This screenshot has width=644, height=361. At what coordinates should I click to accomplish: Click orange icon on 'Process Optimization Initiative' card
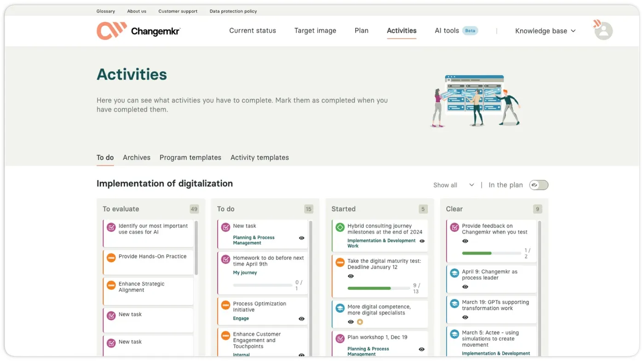coord(225,305)
